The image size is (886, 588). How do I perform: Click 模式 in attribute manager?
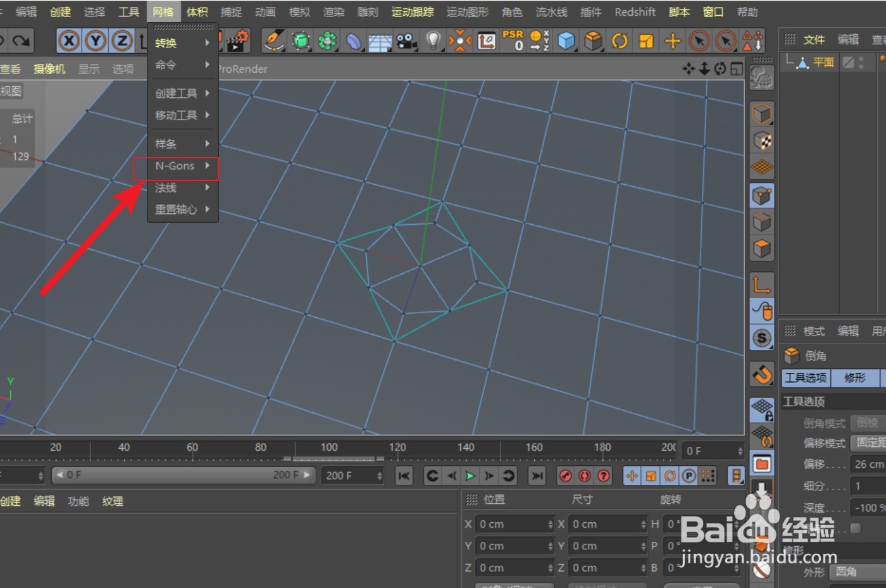point(814,331)
